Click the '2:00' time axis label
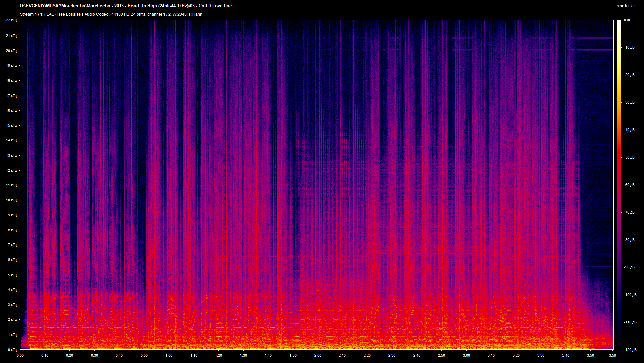This screenshot has width=644, height=363. coord(318,355)
